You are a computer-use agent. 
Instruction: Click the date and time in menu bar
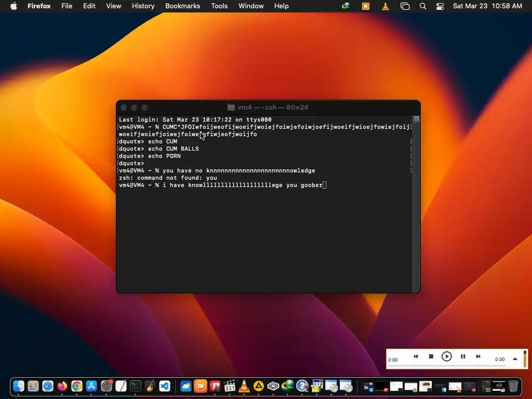click(x=487, y=6)
